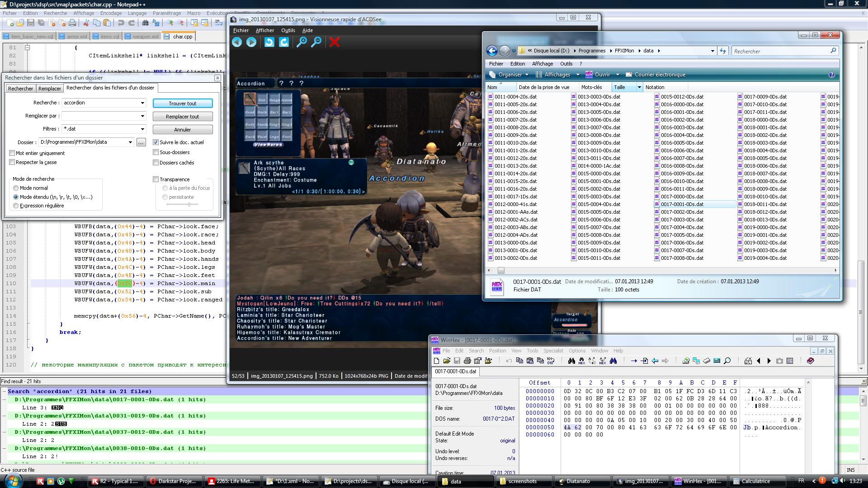Click the ACDSee zoom in magnifier
The image size is (868, 488).
tap(302, 42)
